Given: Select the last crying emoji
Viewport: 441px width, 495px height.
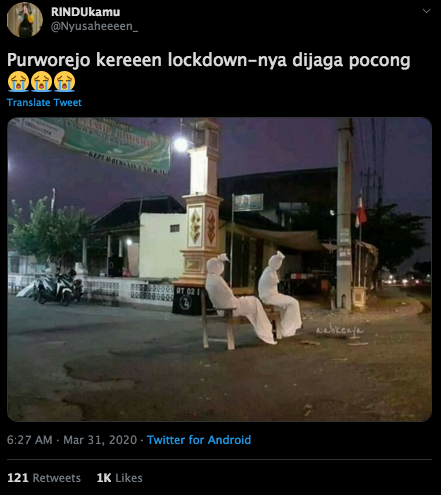Looking at the screenshot, I should pyautogui.click(x=64, y=81).
